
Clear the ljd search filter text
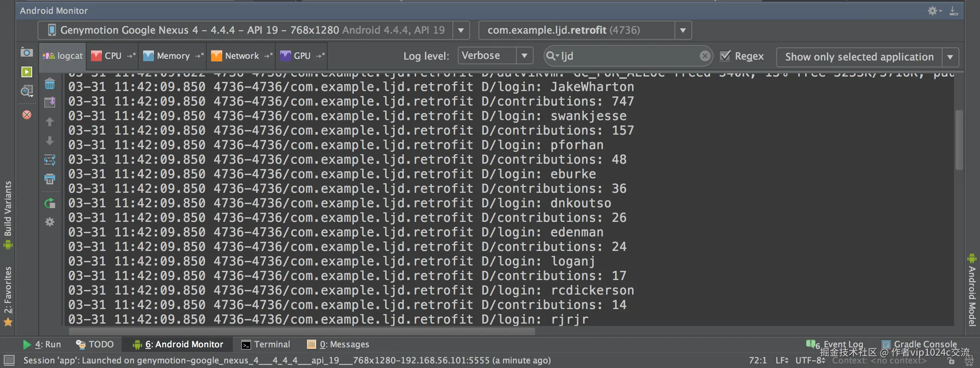tap(705, 56)
